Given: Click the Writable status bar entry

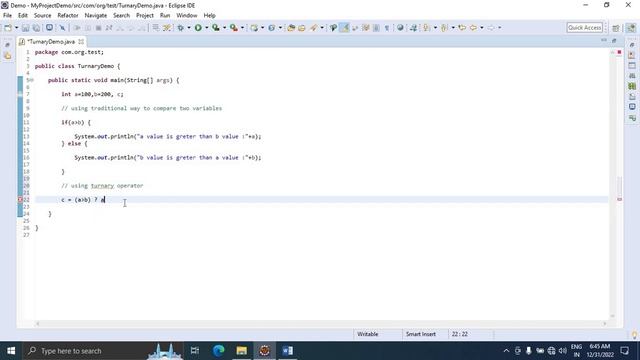Looking at the screenshot, I should [367, 334].
